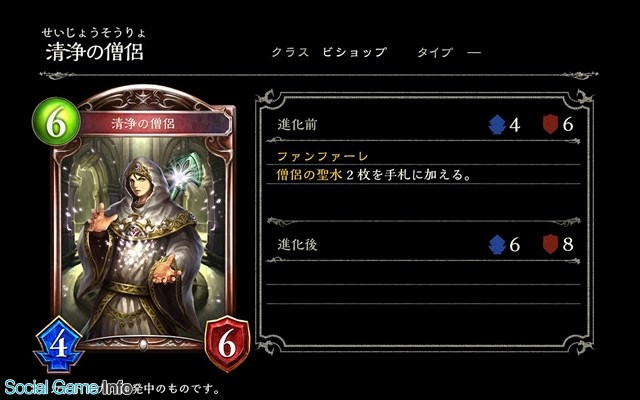Click the white gem at card bottom
640x400 pixels.
pos(142,345)
